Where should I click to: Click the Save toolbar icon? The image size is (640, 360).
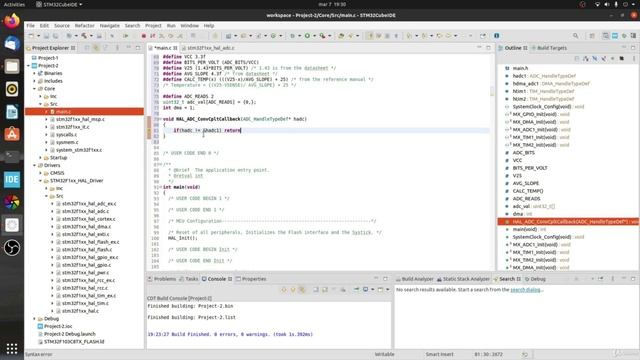46,36
